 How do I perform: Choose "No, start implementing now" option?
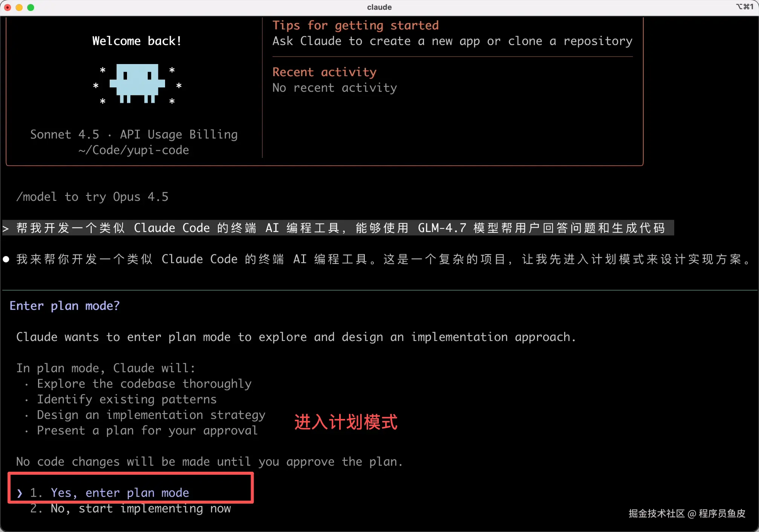141,509
